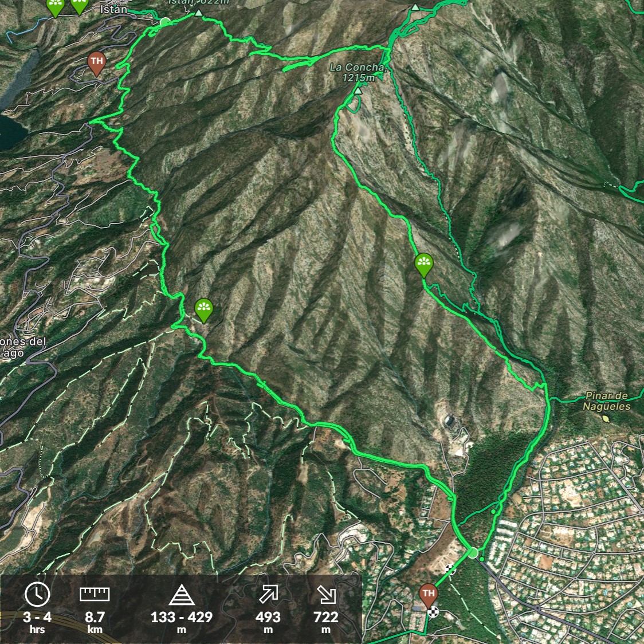Click the Pinar de Nagüeles label
The width and height of the screenshot is (644, 644).
[x=607, y=401]
